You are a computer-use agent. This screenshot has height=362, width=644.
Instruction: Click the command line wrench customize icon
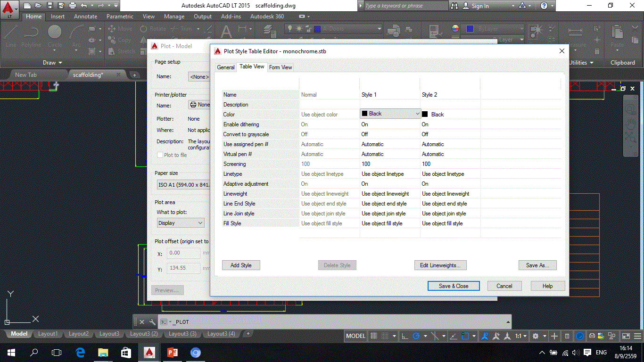pos(152,322)
